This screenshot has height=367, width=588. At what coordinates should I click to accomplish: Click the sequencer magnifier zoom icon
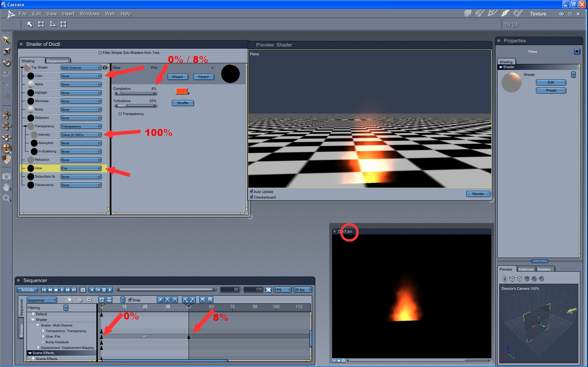pyautogui.click(x=90, y=300)
